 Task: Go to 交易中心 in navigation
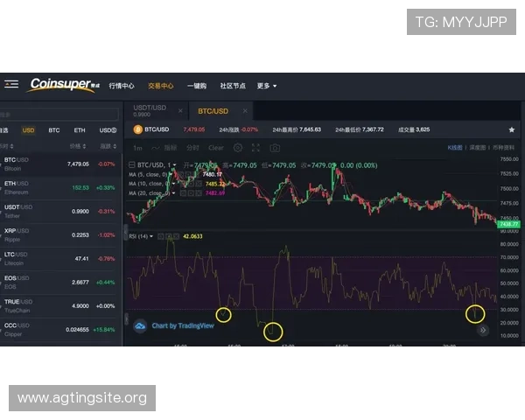point(161,86)
